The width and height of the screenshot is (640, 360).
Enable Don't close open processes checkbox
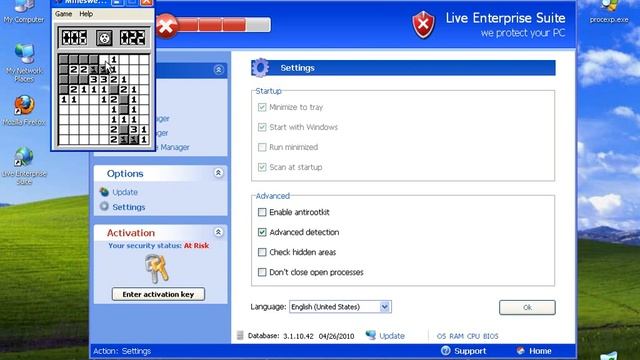(x=262, y=272)
